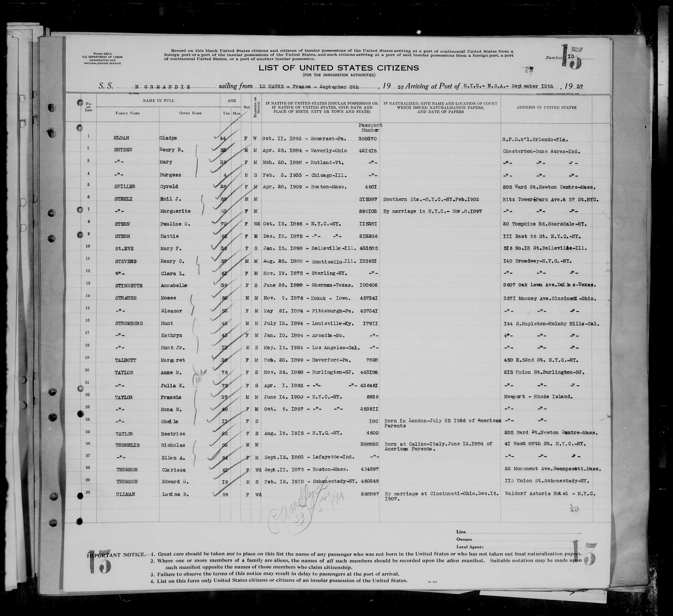Select the Family Name column header
Image resolution: width=673 pixels, height=616 pixels.
(x=128, y=113)
